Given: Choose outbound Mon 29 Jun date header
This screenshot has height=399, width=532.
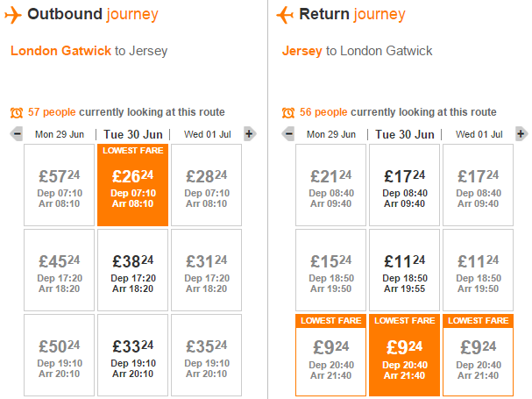Looking at the screenshot, I should click(x=60, y=134).
